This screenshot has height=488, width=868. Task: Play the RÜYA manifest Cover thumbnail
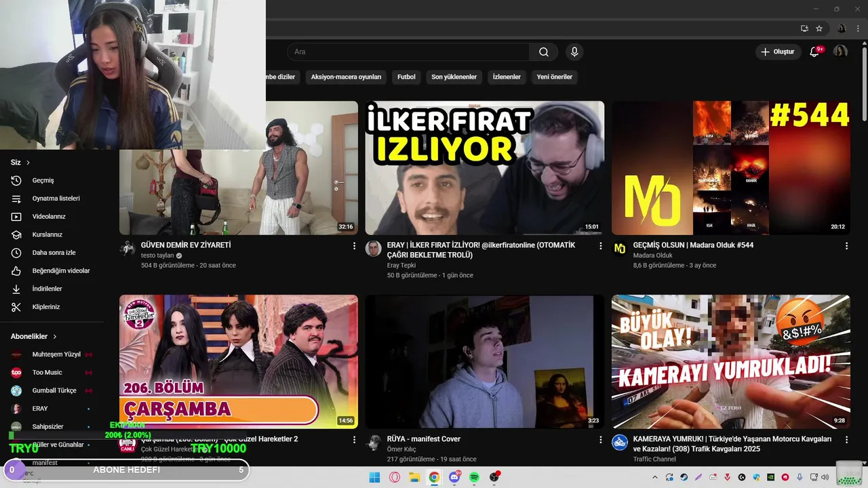click(485, 362)
